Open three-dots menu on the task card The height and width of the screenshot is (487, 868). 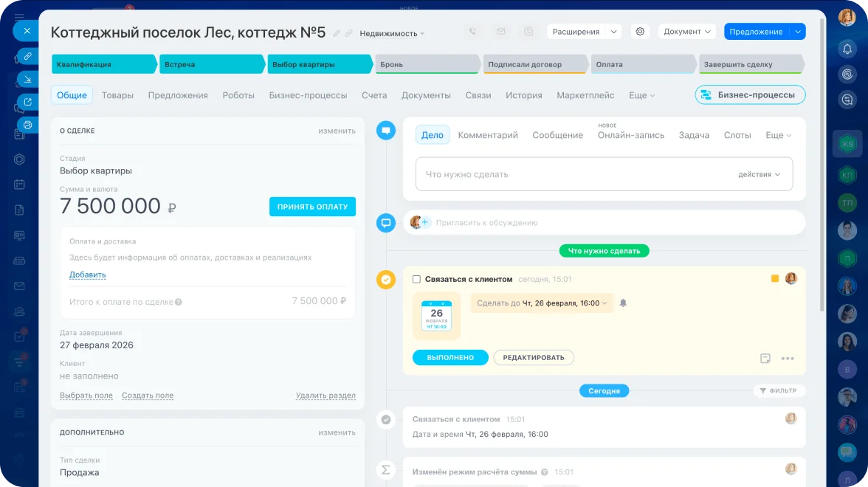click(788, 359)
